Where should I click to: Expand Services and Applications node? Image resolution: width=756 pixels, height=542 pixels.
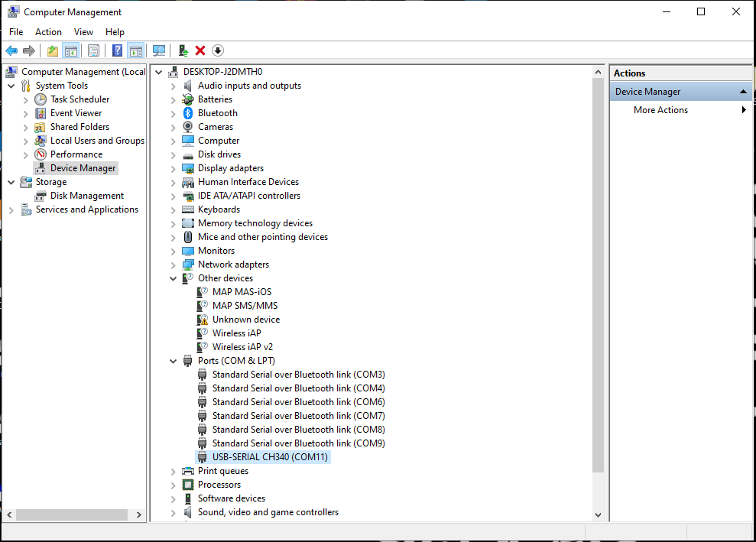click(11, 210)
